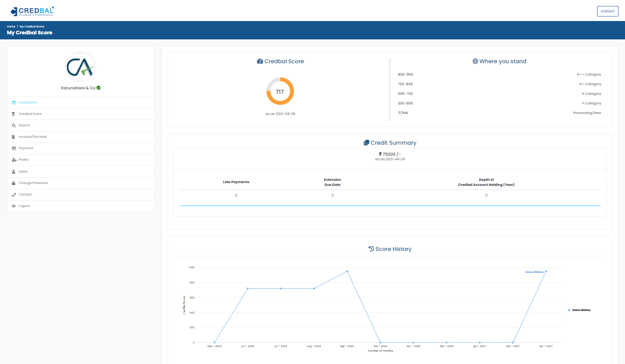Click the padlock icon beside Change Password
Screen dimensions: 625x364
tap(14, 183)
